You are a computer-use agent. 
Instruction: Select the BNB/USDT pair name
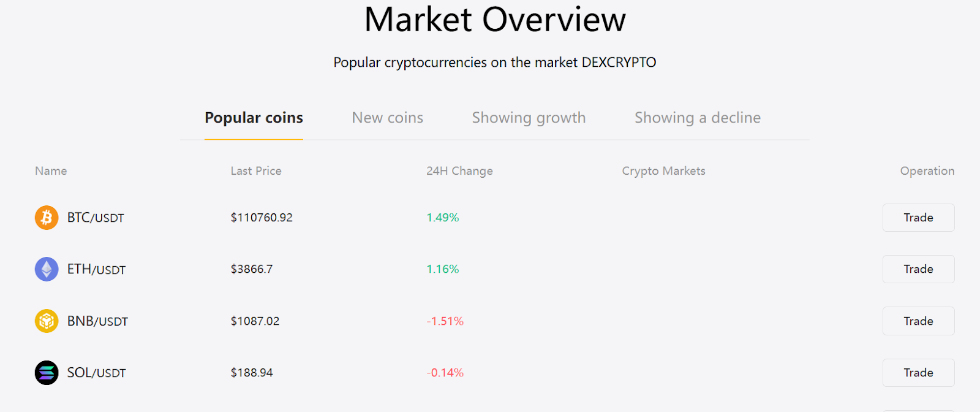(98, 321)
